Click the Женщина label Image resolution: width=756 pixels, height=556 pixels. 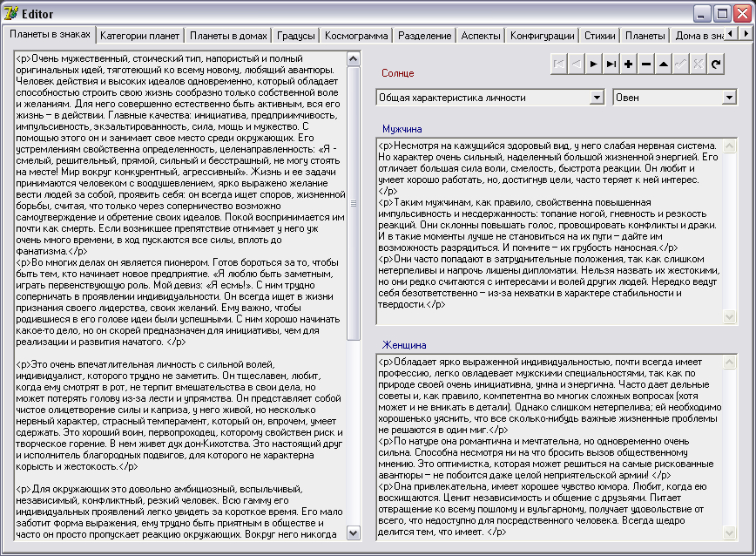click(404, 345)
